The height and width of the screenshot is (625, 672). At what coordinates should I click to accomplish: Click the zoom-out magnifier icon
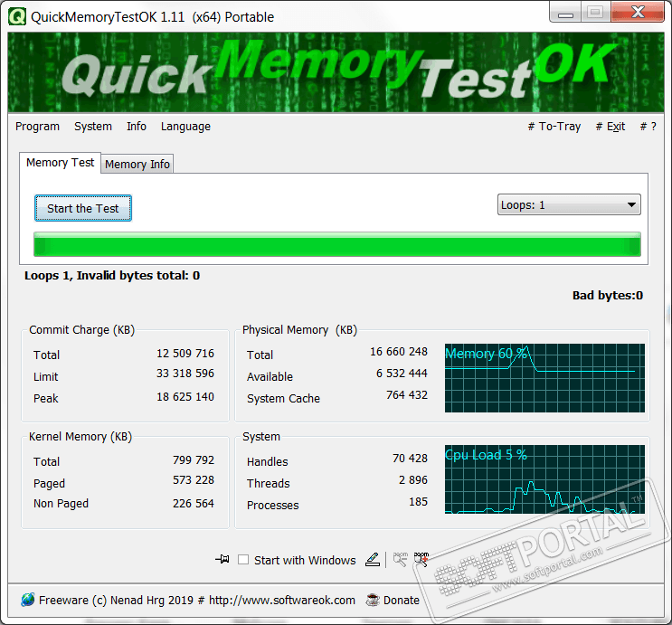coord(401,559)
